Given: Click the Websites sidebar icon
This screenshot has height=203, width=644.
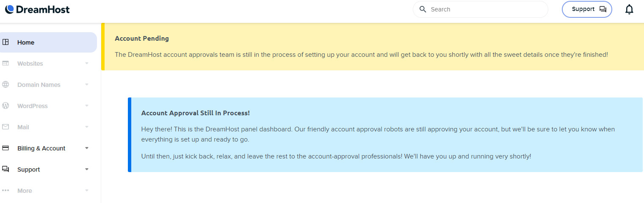Looking at the screenshot, I should click(6, 64).
